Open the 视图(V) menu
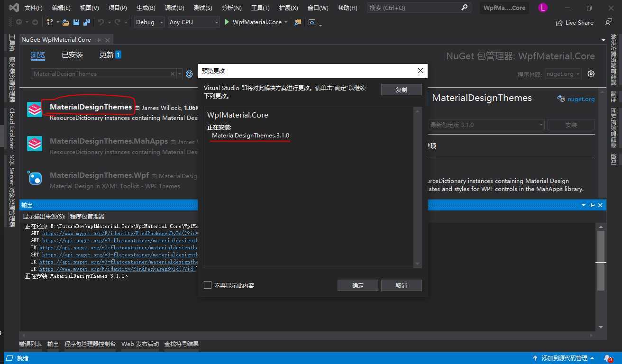This screenshot has height=364, width=622. pos(89,8)
